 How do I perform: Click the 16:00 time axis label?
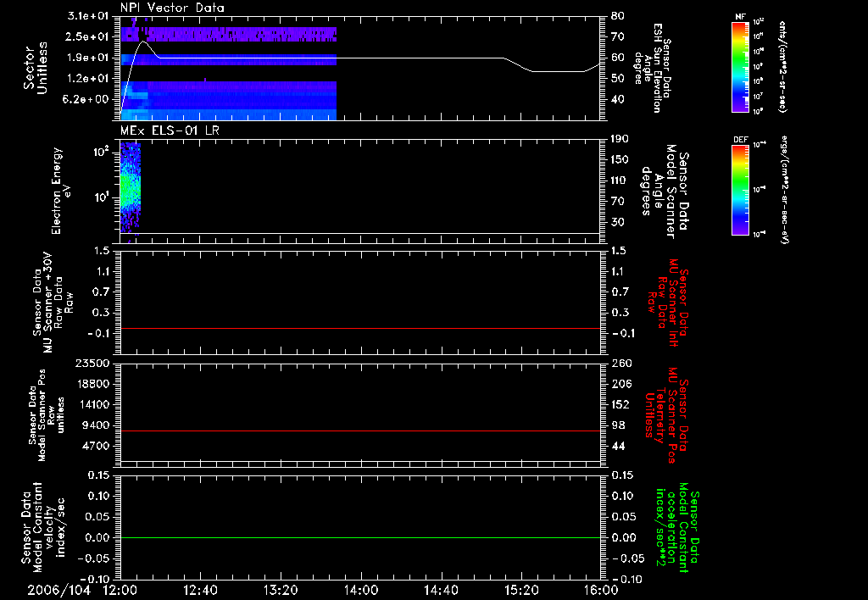[601, 590]
